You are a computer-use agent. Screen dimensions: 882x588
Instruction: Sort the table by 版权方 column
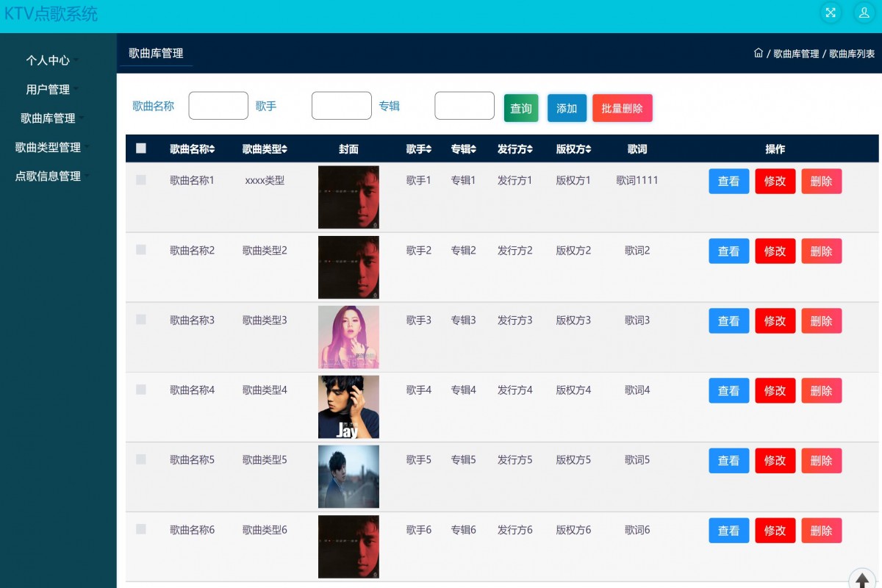[573, 148]
